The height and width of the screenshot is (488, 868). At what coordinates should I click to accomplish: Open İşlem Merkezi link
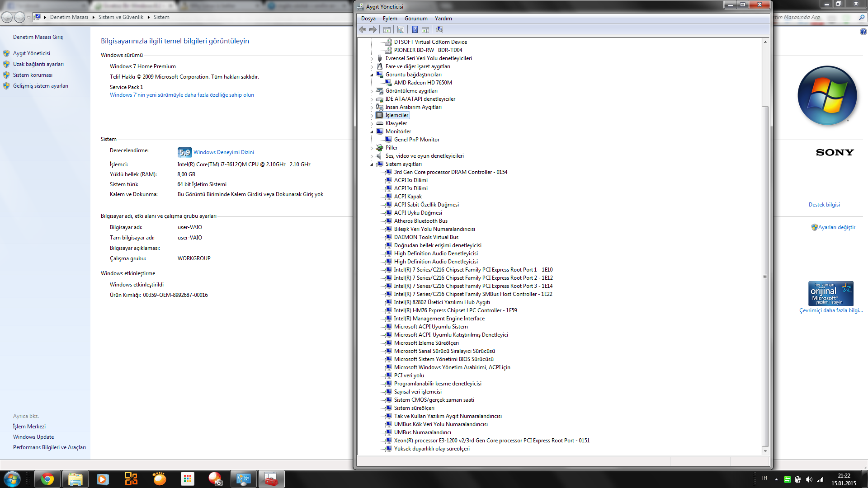tap(29, 427)
